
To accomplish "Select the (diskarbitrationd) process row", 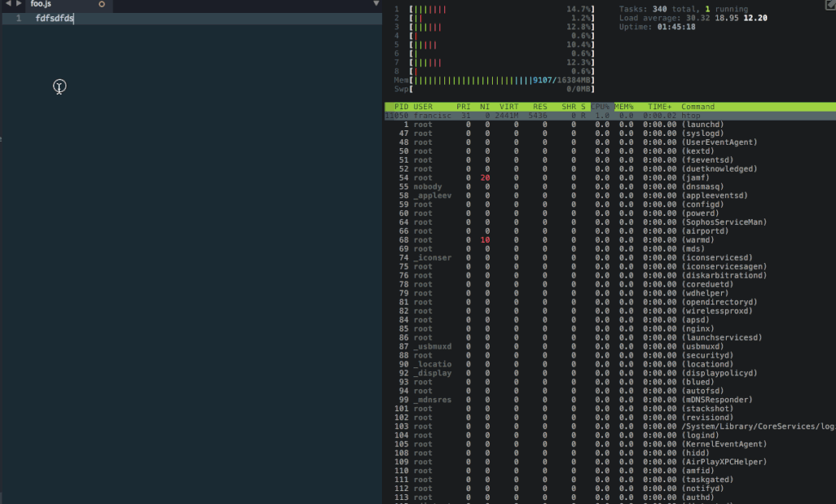I will [x=610, y=275].
